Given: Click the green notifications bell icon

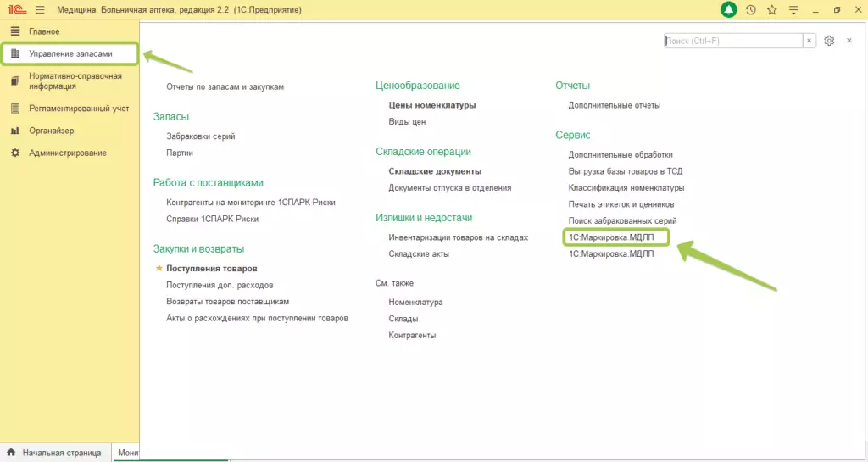Looking at the screenshot, I should click(x=728, y=10).
